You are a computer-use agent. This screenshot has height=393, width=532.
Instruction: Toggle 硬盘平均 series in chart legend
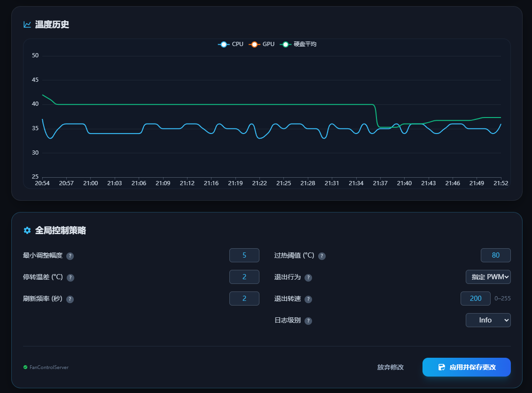tap(298, 44)
